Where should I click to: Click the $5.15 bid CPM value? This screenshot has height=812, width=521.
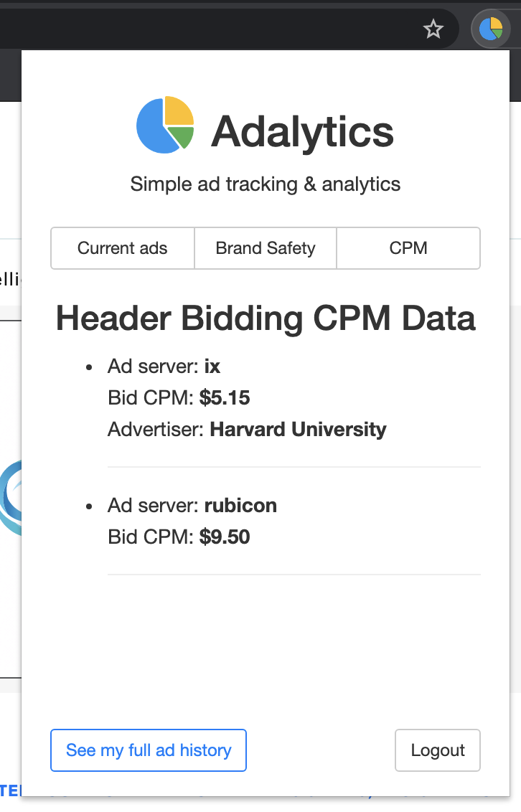click(x=225, y=398)
